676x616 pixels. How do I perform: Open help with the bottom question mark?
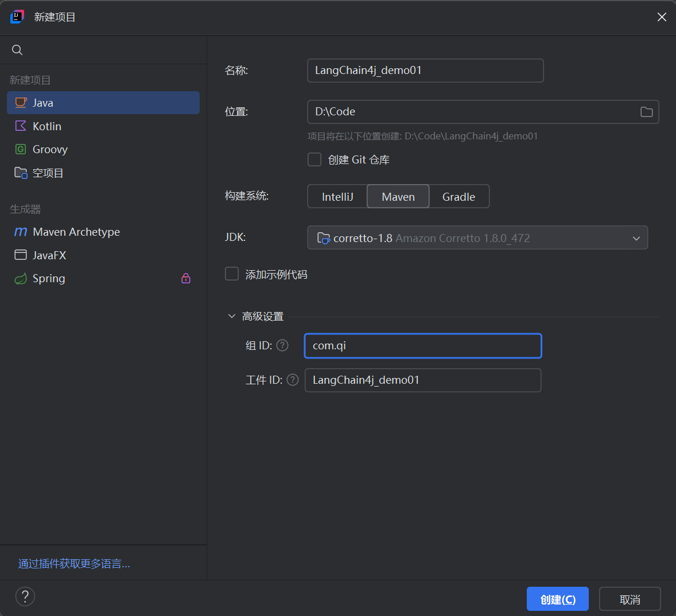pos(25,596)
